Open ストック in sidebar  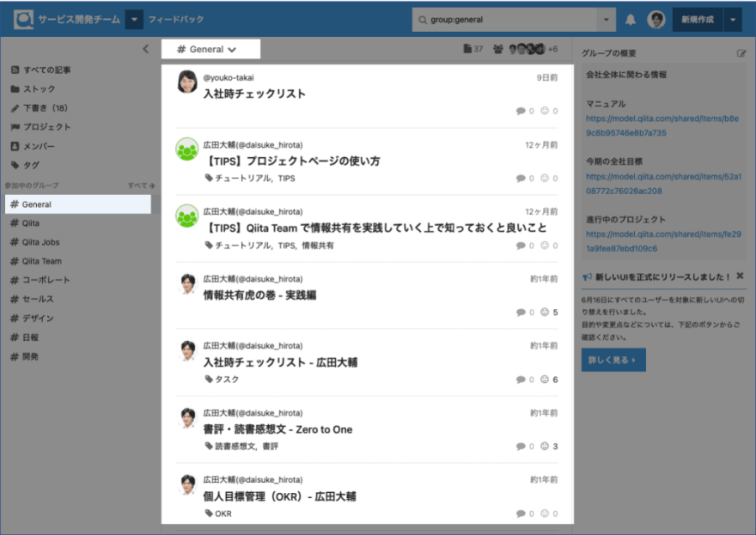pyautogui.click(x=34, y=88)
